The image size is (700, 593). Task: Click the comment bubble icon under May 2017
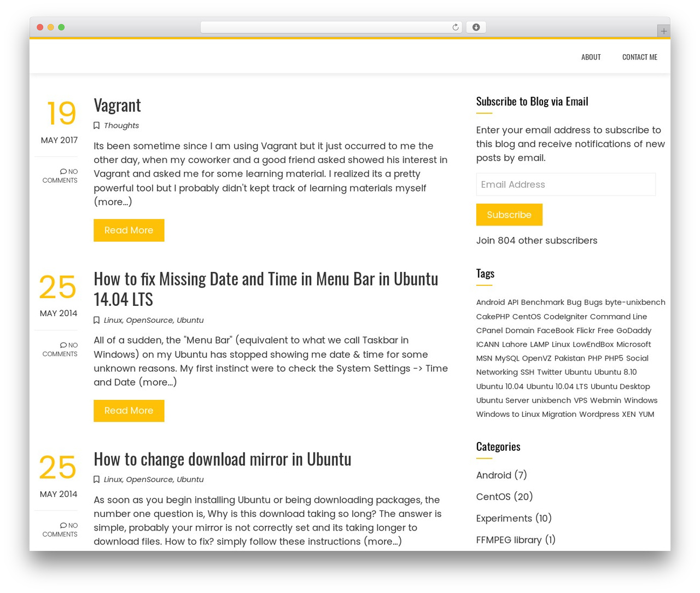point(63,172)
